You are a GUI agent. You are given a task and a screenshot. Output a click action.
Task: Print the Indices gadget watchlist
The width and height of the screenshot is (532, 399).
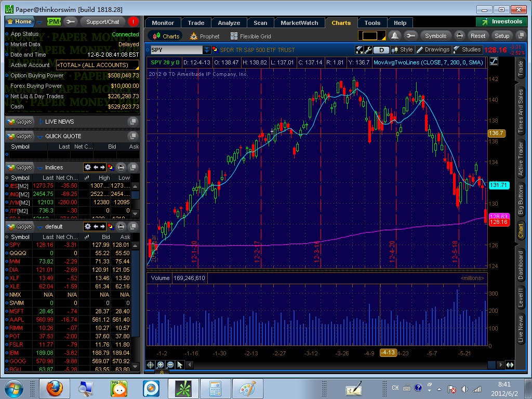(121, 167)
